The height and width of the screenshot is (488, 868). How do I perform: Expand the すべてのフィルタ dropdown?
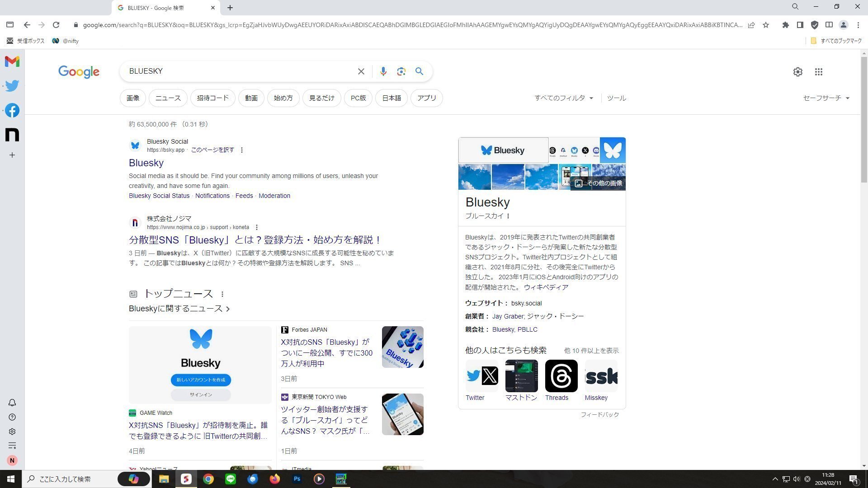pyautogui.click(x=563, y=98)
